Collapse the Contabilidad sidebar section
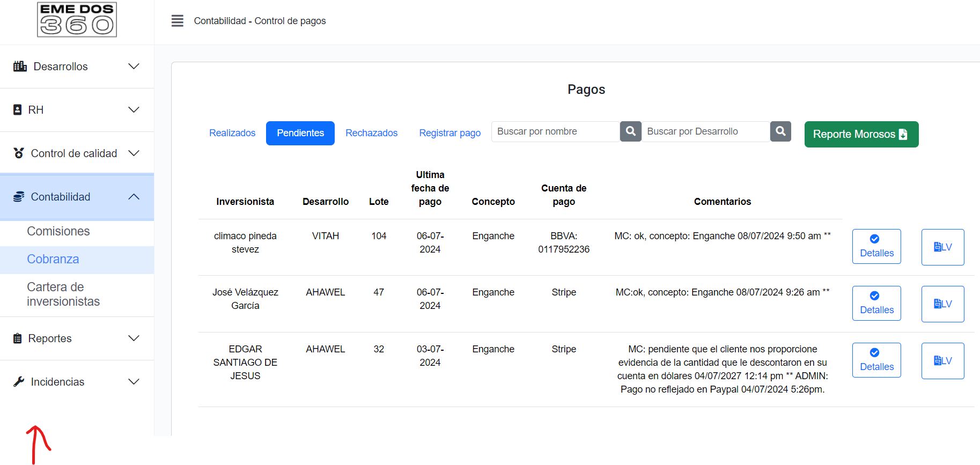 pyautogui.click(x=77, y=197)
